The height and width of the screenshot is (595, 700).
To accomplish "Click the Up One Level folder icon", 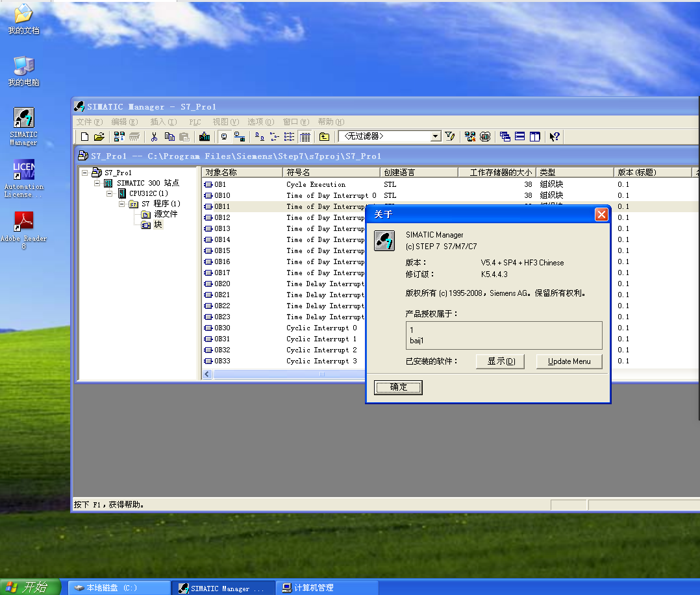I will pos(325,136).
